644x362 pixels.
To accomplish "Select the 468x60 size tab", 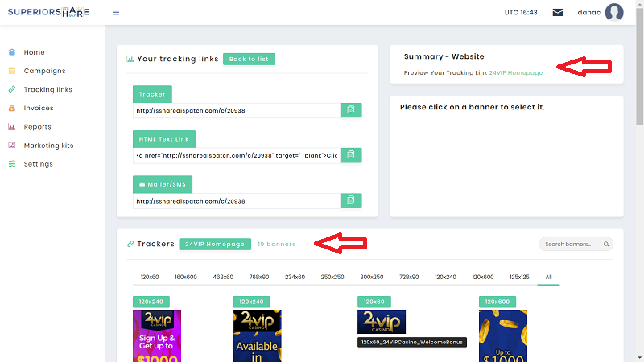I will point(223,277).
